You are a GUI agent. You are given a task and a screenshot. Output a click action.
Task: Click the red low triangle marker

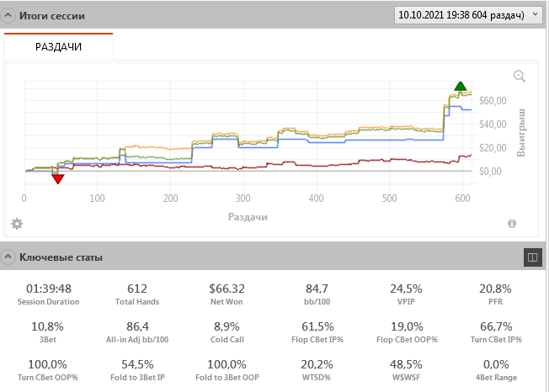point(57,178)
